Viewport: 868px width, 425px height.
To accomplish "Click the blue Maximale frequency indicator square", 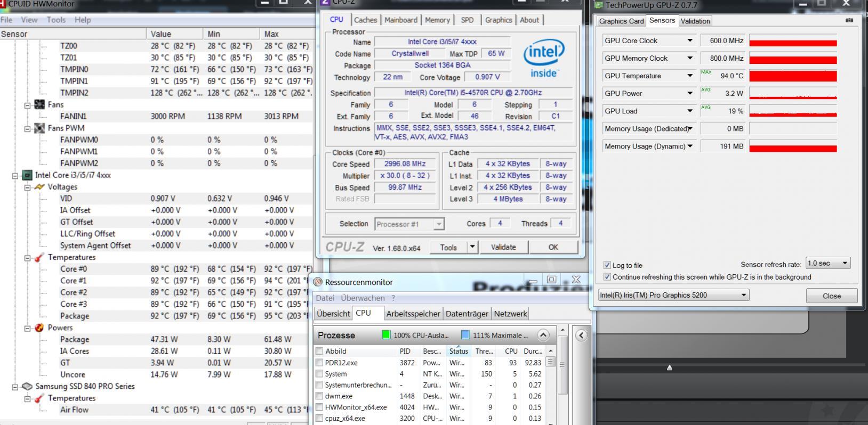I will pyautogui.click(x=465, y=335).
